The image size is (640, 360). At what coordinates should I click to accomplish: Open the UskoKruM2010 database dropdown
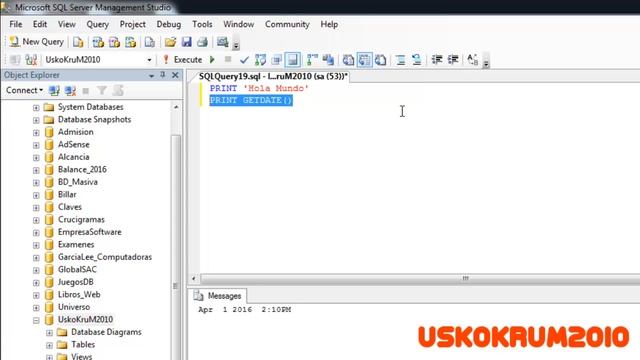point(149,60)
